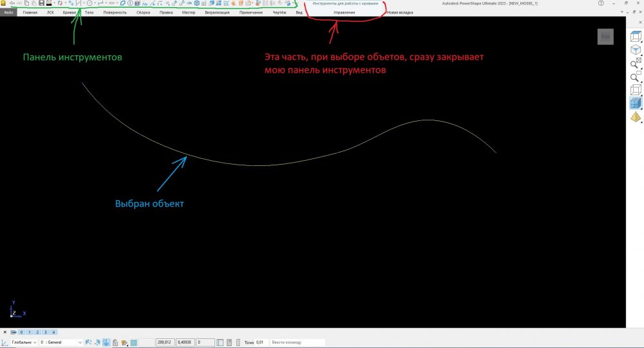Click the zoom to fit magnifier icon
The image size is (644, 348).
click(x=635, y=64)
